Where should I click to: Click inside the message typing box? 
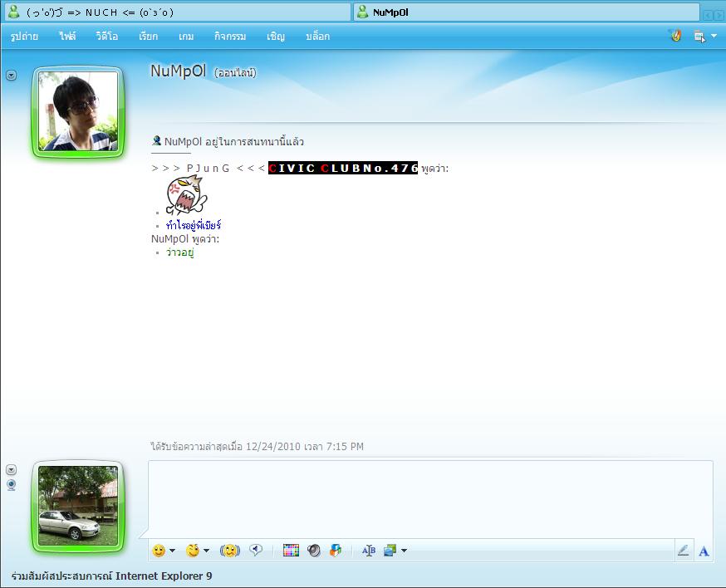429,498
